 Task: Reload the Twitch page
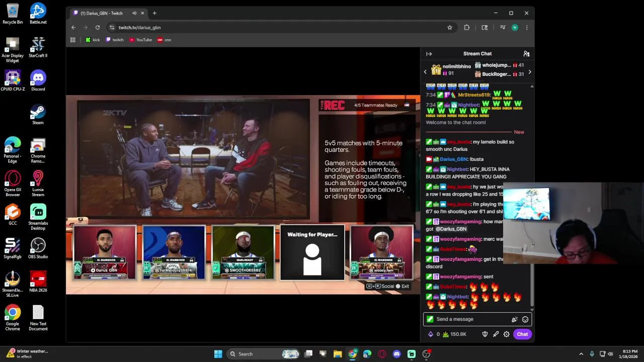[x=98, y=28]
